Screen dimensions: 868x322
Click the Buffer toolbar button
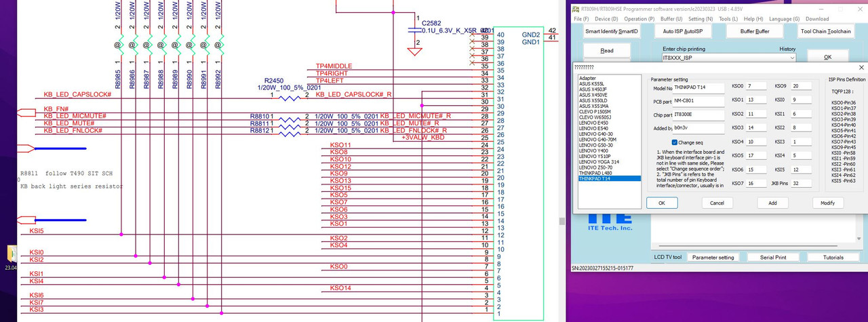[754, 31]
